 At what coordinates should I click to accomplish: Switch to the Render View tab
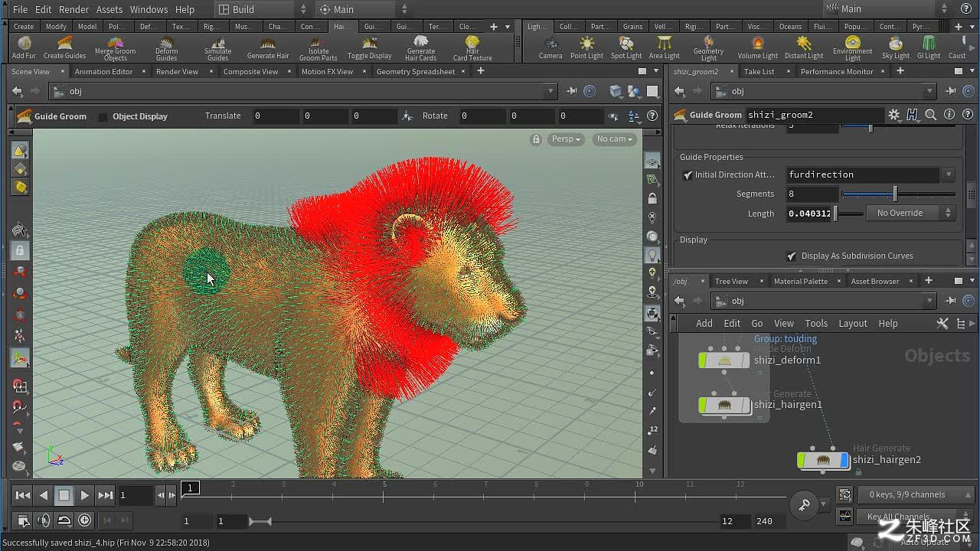[x=177, y=71]
